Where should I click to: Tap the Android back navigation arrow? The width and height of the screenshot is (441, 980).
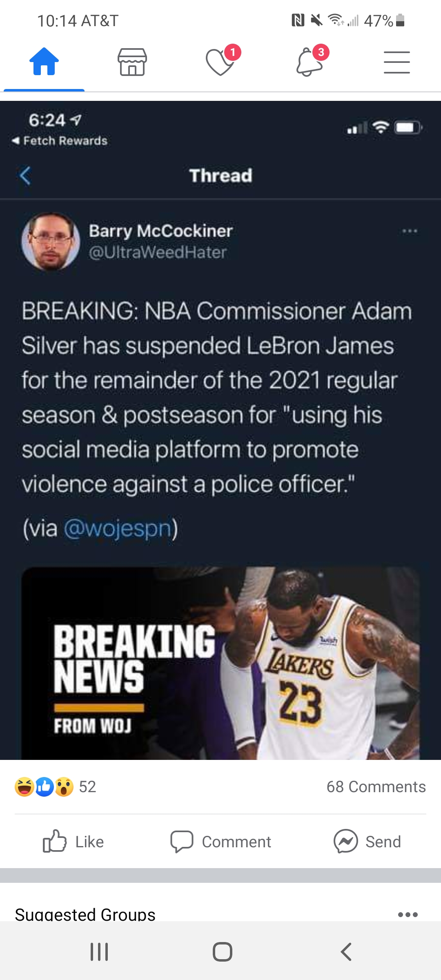346,952
